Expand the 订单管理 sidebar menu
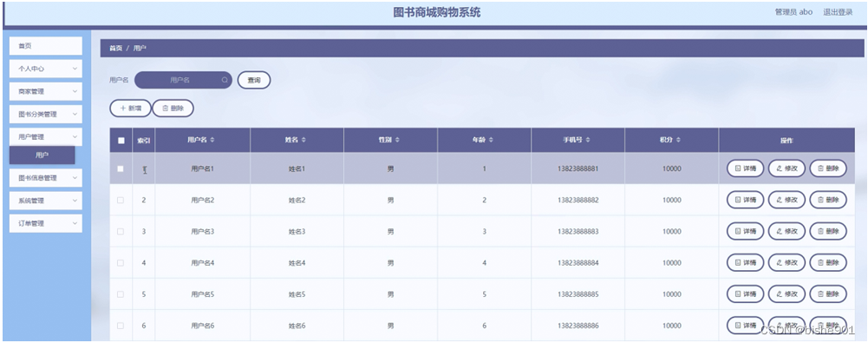868x343 pixels. point(46,223)
